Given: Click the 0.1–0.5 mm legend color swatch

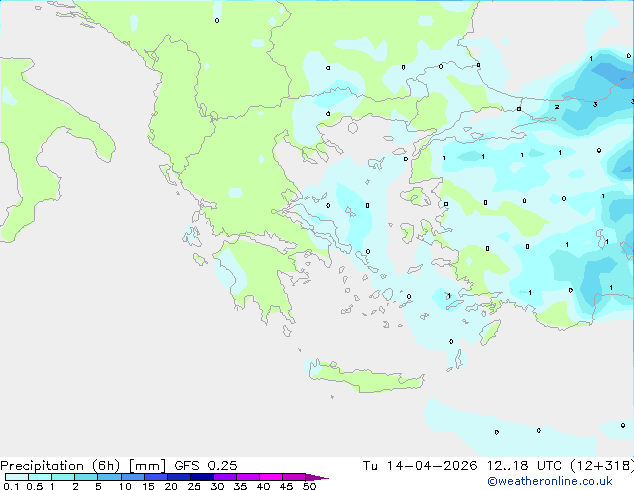Looking at the screenshot, I should coord(17,477).
